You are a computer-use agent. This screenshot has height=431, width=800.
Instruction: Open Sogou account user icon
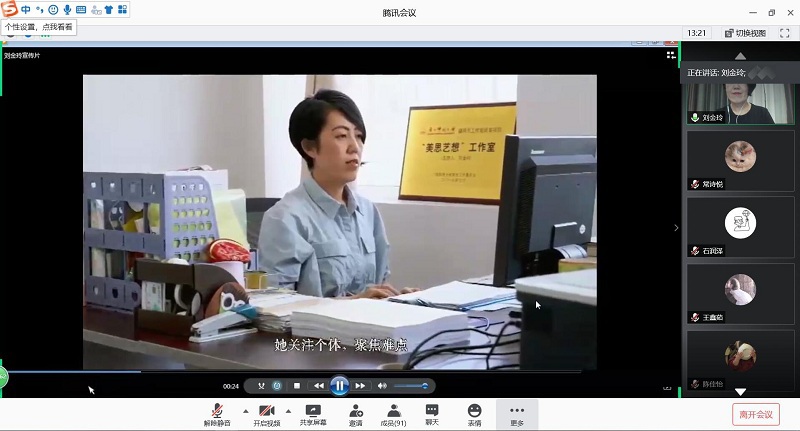point(95,10)
